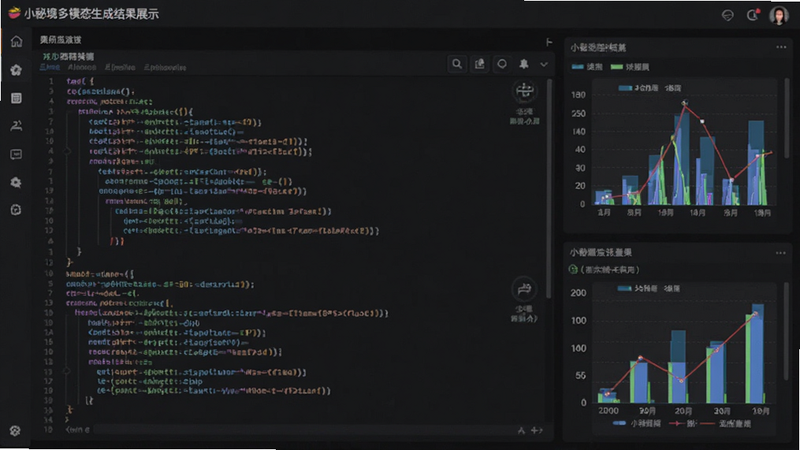Screen dimensions: 800x450
Task: Toggle the blue legend swatch inside the bottom chart
Action: click(x=624, y=288)
